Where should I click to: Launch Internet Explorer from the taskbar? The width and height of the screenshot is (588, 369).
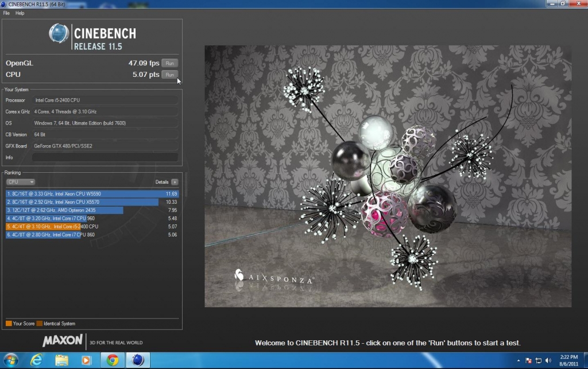[37, 360]
